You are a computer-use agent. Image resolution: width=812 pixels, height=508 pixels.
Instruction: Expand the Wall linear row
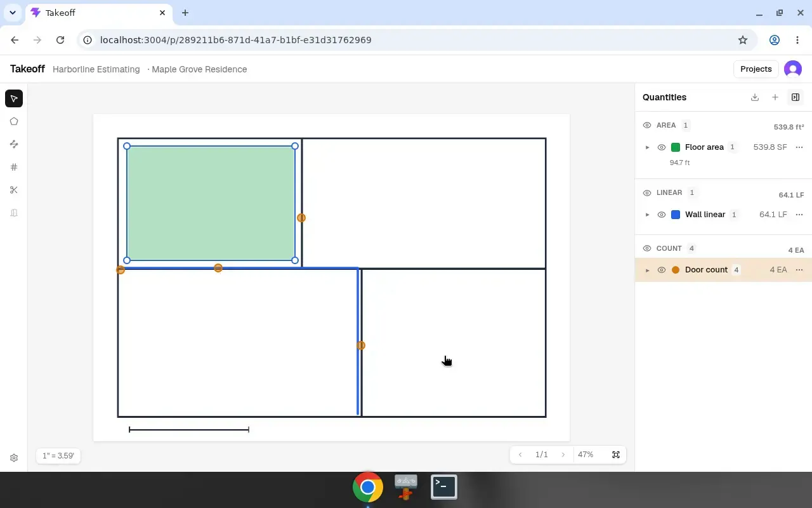pyautogui.click(x=648, y=215)
